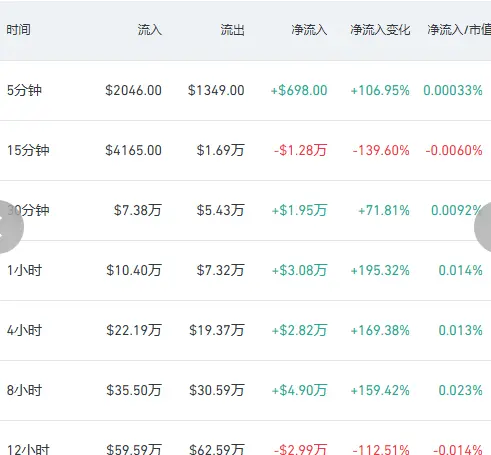Click the +195.32% change value
491x455 pixels.
380,270
